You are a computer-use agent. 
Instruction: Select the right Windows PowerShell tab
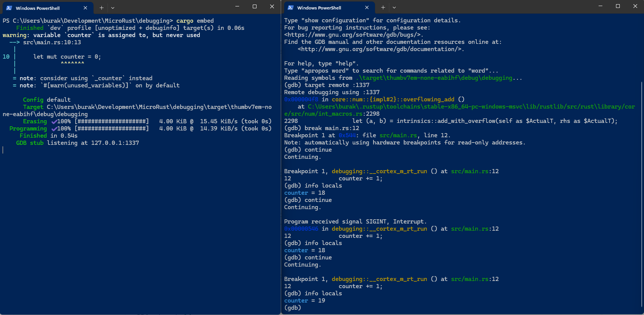(x=328, y=8)
